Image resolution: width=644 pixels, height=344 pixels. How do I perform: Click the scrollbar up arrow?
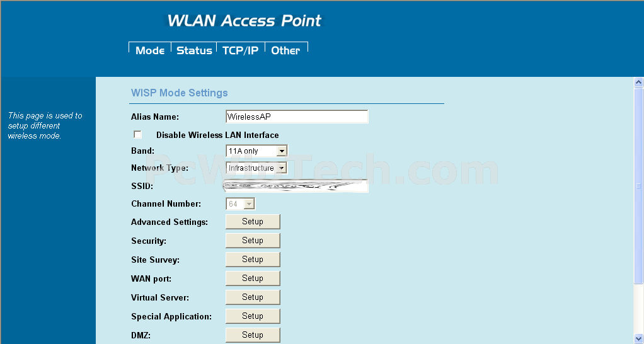[638, 82]
